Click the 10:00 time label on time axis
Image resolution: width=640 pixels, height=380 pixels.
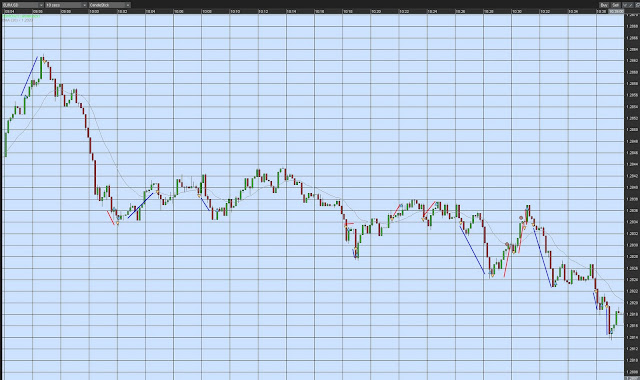[93, 11]
